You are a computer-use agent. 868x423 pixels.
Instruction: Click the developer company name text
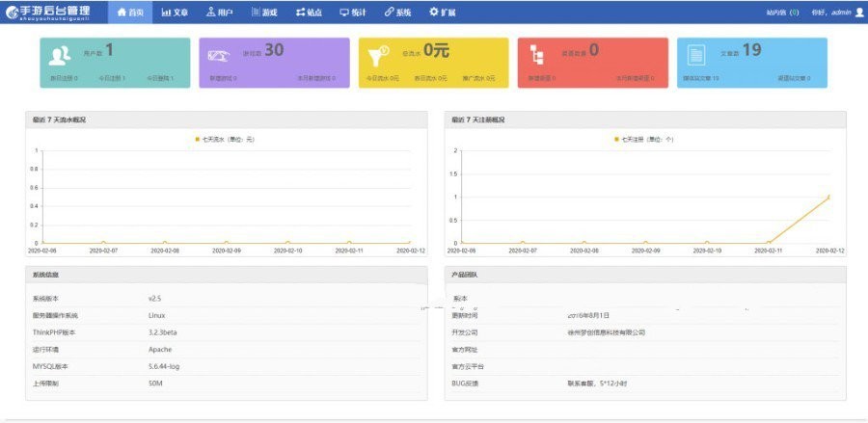(607, 332)
